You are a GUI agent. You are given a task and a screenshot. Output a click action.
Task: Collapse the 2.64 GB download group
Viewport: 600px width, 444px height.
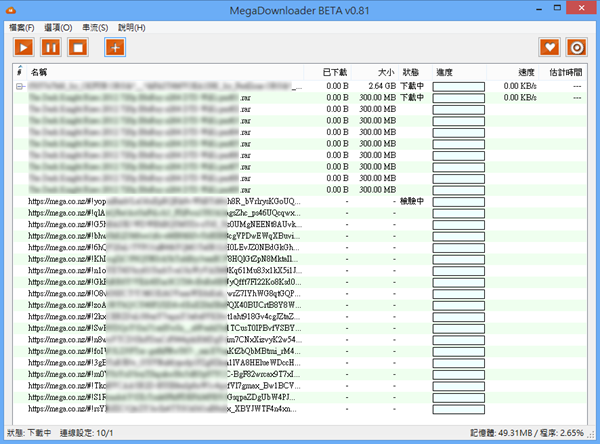19,87
